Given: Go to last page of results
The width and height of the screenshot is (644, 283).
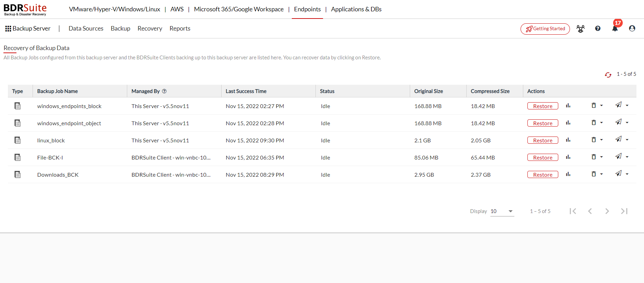Looking at the screenshot, I should (624, 211).
